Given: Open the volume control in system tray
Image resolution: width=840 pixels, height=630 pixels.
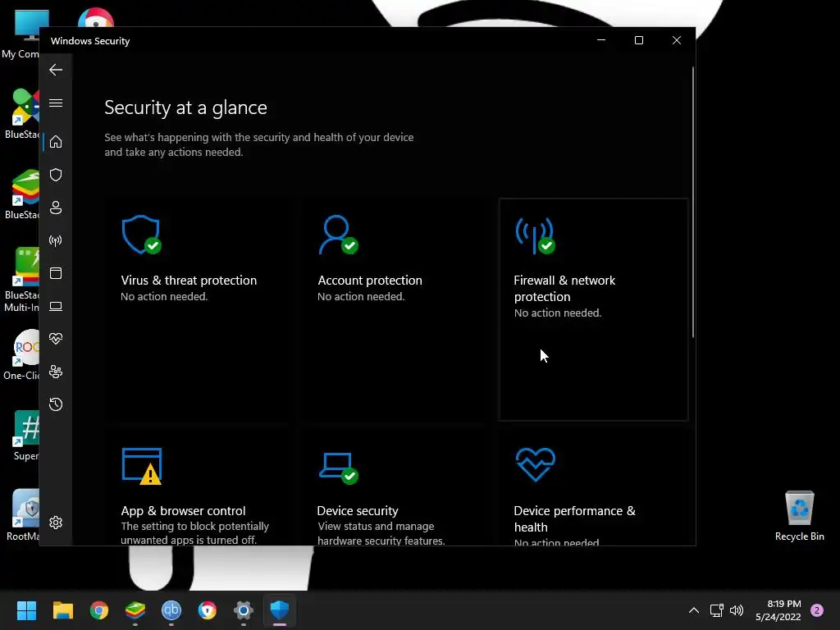Looking at the screenshot, I should 737,610.
